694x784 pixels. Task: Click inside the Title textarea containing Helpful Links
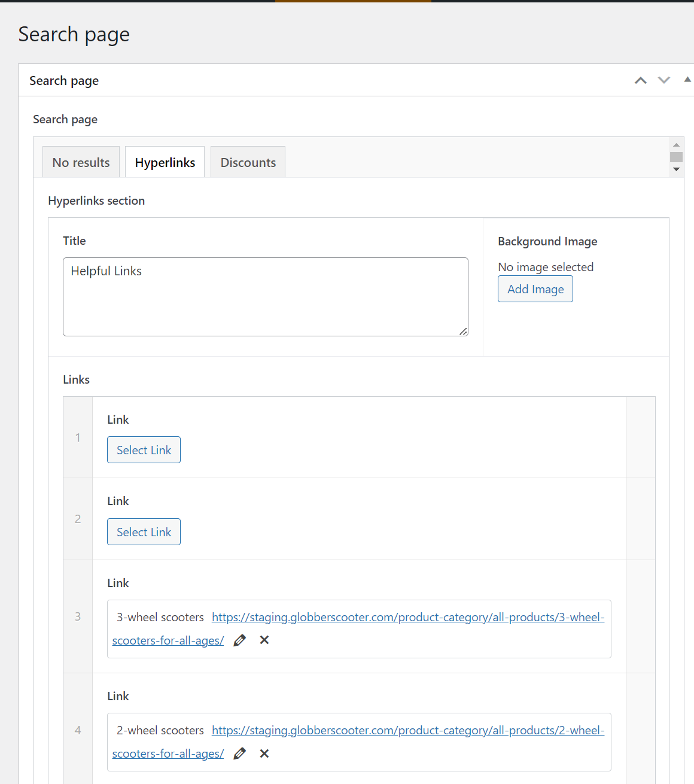click(x=265, y=296)
